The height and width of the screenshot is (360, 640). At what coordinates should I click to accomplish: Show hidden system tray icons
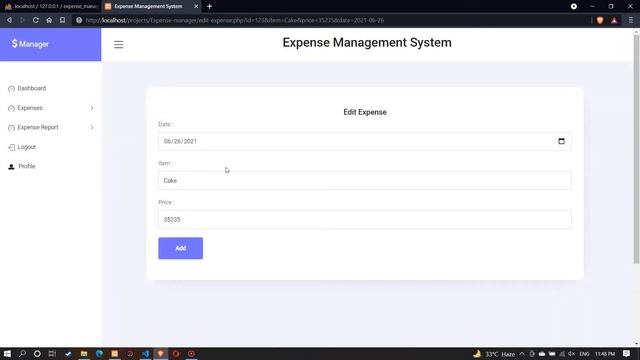click(x=522, y=353)
